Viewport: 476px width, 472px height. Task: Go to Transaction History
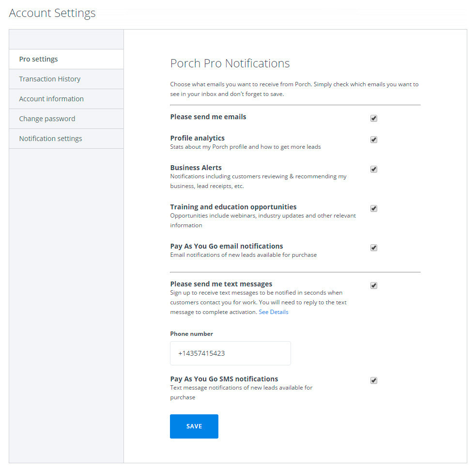[66, 79]
